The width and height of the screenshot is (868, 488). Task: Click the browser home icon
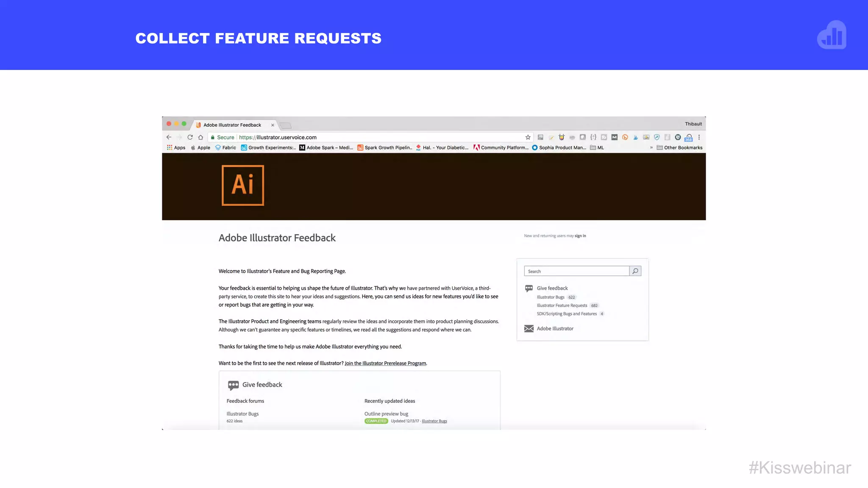(200, 137)
